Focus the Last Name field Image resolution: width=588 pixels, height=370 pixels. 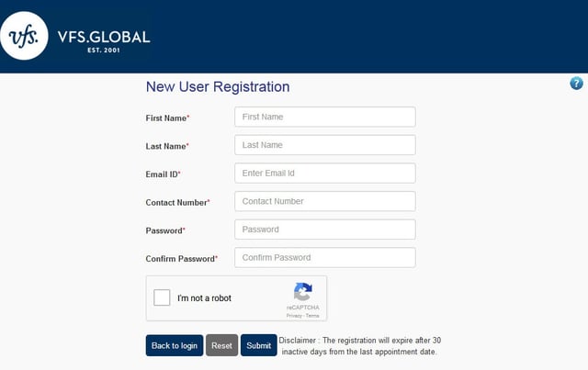pos(325,145)
